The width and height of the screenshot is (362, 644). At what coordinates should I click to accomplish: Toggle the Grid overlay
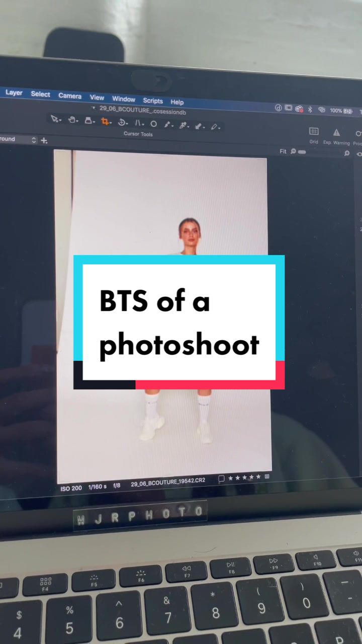point(314,132)
